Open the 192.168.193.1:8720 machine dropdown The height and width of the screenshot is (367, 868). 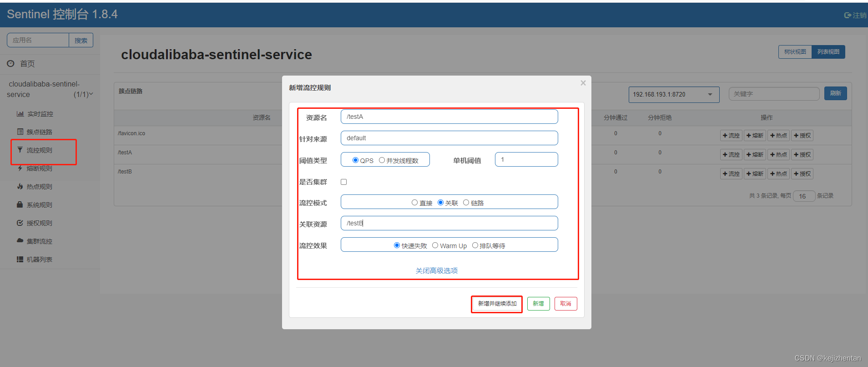[x=674, y=94]
